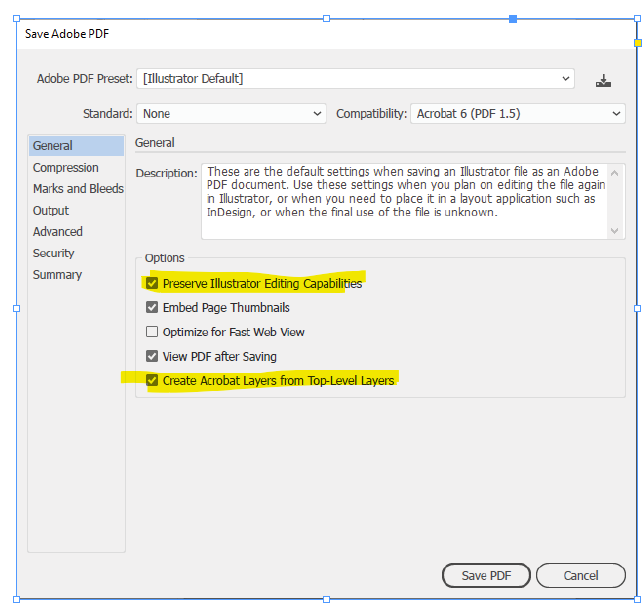Screen dimensions: 643x611
Task: Disable View PDF after Saving
Action: click(x=153, y=356)
